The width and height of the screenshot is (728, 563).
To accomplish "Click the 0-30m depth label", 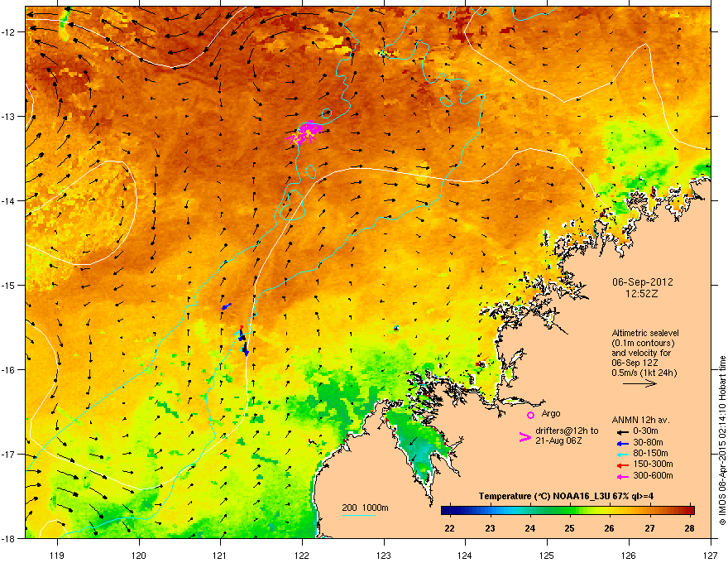I will click(x=648, y=431).
